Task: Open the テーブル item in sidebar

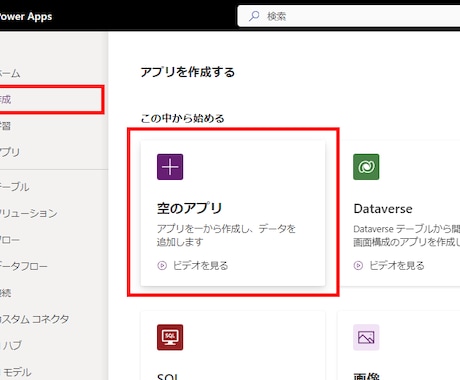Action: [14, 187]
